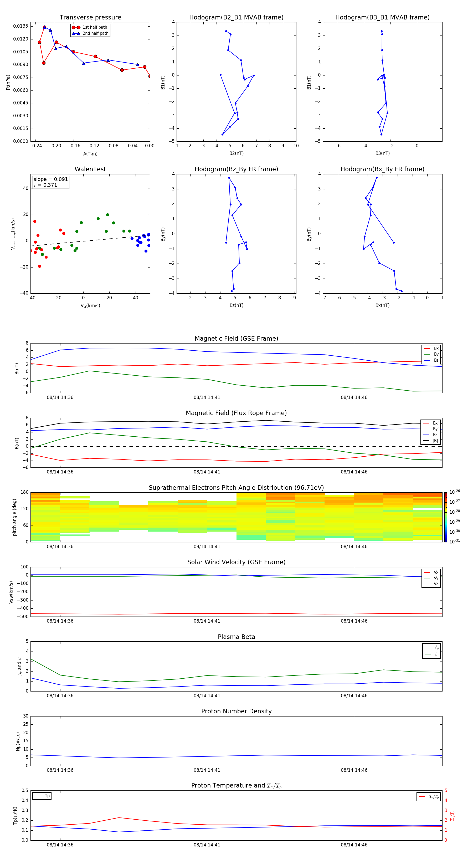473x868 pixels.
Task: Click the 'A(T·m)' x-axis label
Action: (90, 154)
